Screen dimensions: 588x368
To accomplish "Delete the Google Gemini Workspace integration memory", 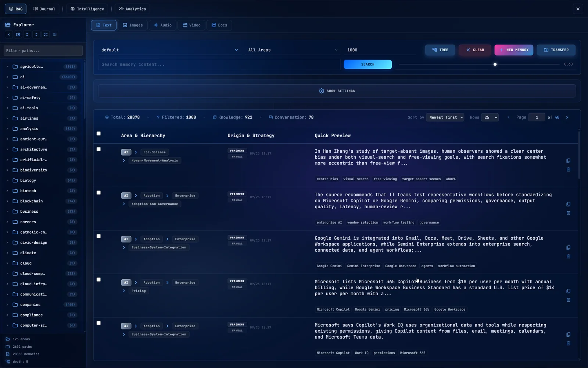I will [x=569, y=256].
